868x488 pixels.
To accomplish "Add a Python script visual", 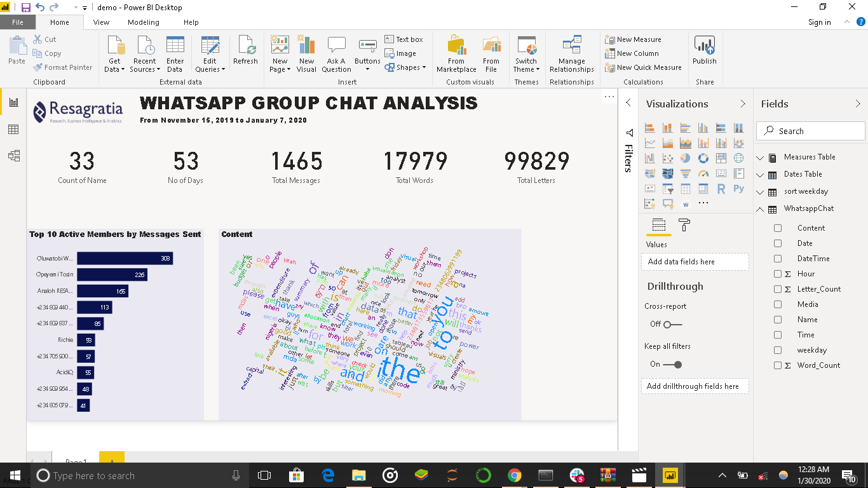I will 738,189.
